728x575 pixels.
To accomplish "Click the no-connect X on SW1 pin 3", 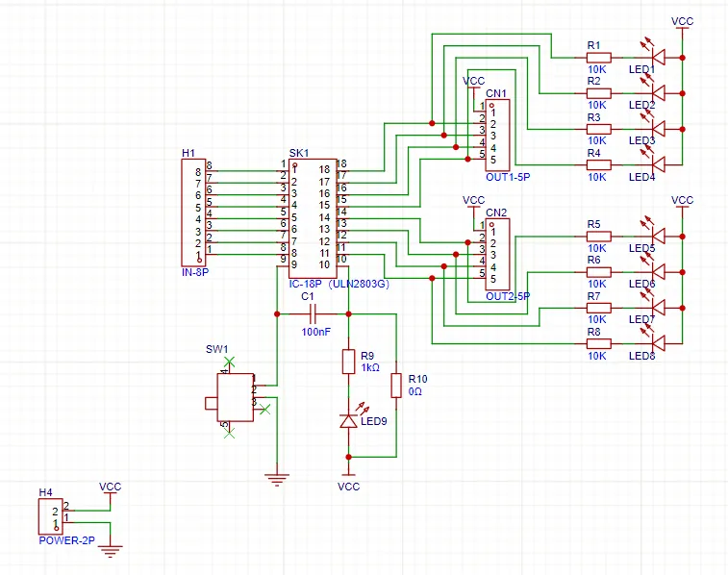I will 264,410.
